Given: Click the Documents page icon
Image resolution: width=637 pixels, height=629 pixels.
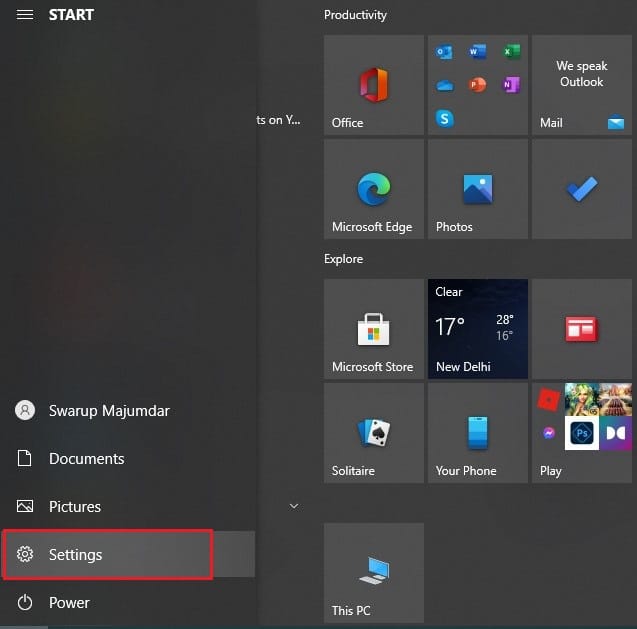Looking at the screenshot, I should [x=24, y=458].
